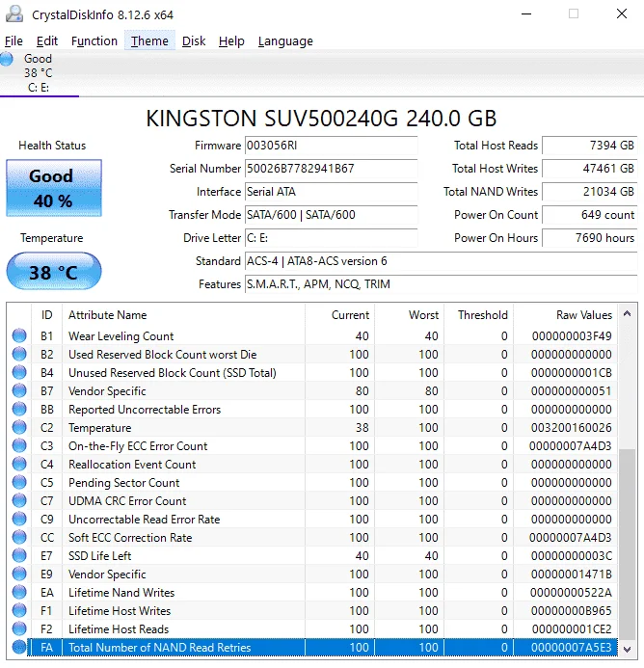Click status orb for Lifetime Host Reads
This screenshot has width=644, height=668.
[19, 628]
